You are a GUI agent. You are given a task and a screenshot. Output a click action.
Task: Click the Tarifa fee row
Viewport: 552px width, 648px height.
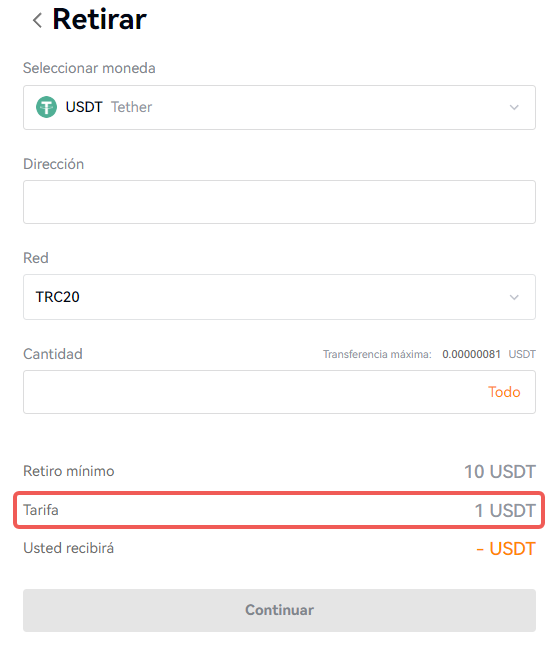point(279,510)
